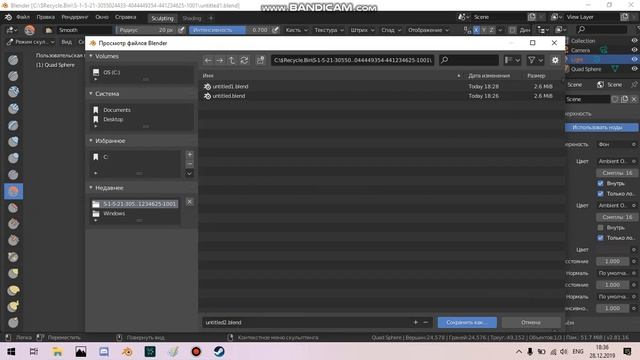This screenshot has width=640, height=360.
Task: Click the Отмена button
Action: [531, 322]
